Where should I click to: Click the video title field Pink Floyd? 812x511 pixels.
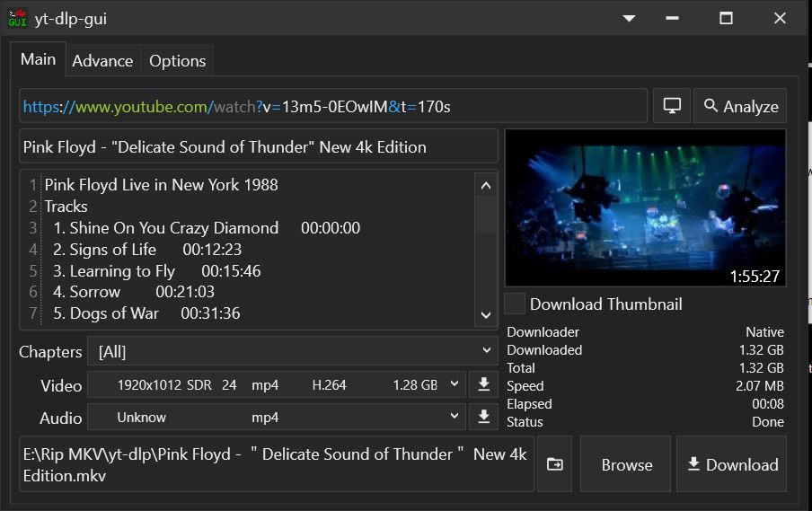click(x=259, y=147)
